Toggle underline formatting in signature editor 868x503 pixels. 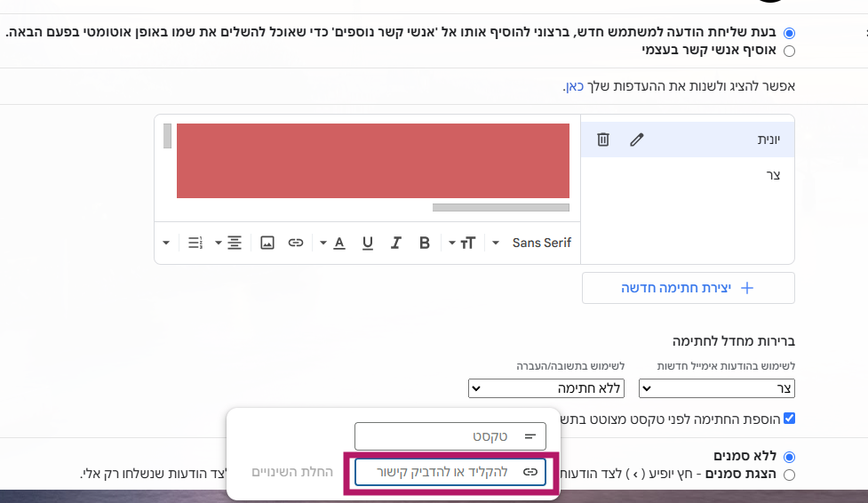pos(367,243)
